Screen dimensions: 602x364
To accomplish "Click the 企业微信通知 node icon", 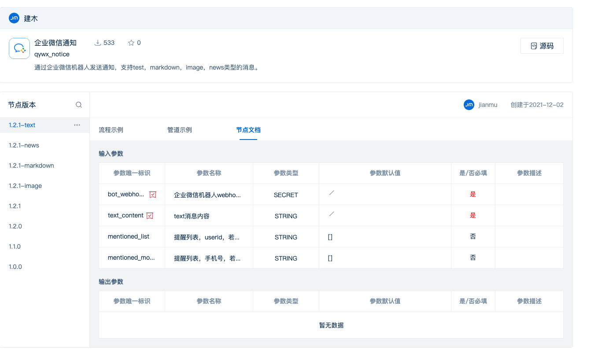I will [x=19, y=48].
